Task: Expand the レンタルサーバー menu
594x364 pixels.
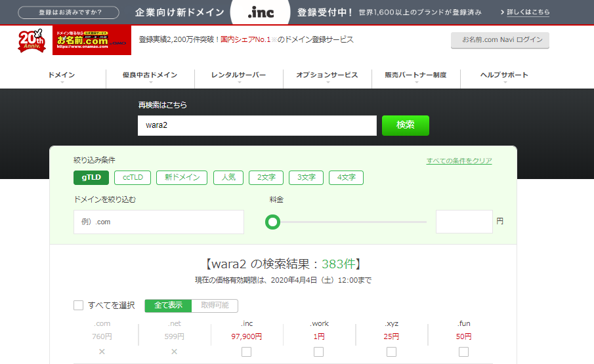Action: pos(239,75)
